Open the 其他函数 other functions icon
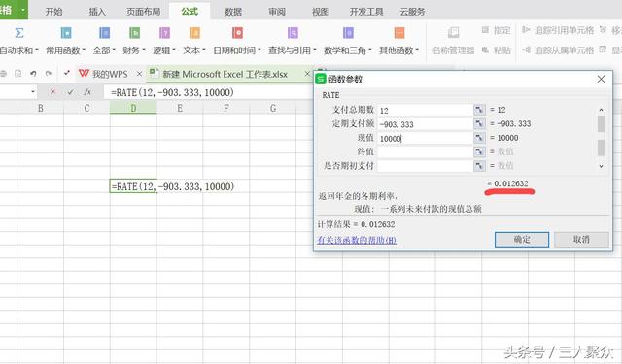Viewport: 622px width, 364px height. pos(399,32)
